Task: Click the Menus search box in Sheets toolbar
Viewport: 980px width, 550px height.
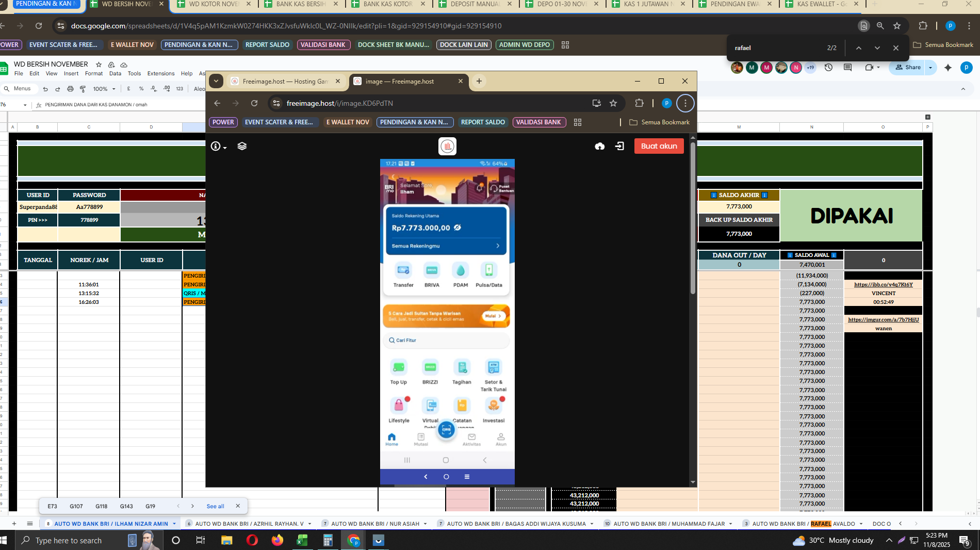Action: [19, 89]
